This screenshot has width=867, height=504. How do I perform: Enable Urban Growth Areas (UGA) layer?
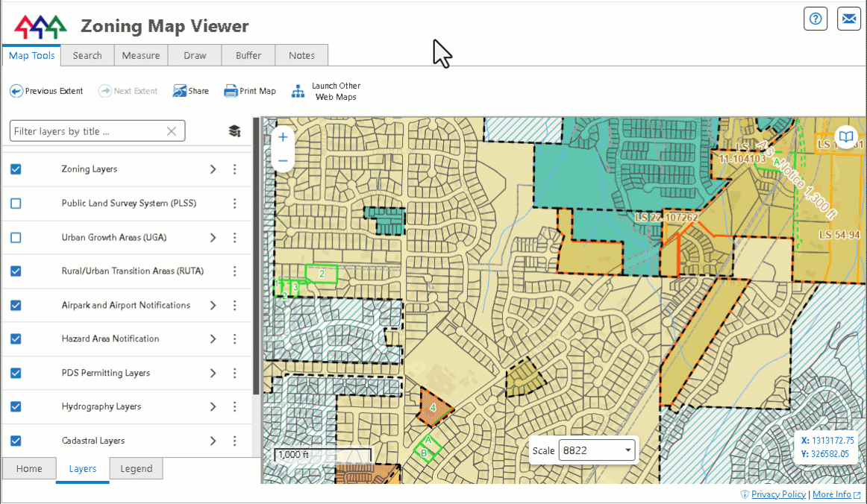(x=16, y=238)
